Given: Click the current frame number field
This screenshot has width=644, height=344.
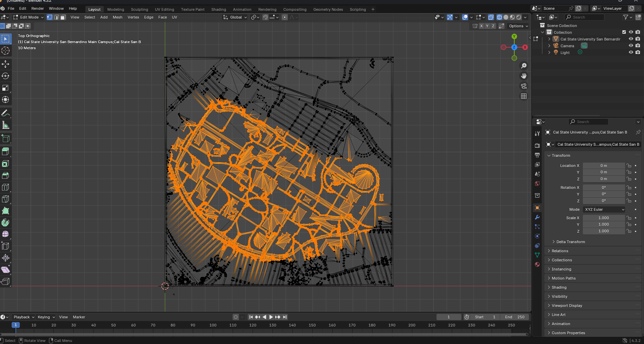Looking at the screenshot, I should [449, 317].
